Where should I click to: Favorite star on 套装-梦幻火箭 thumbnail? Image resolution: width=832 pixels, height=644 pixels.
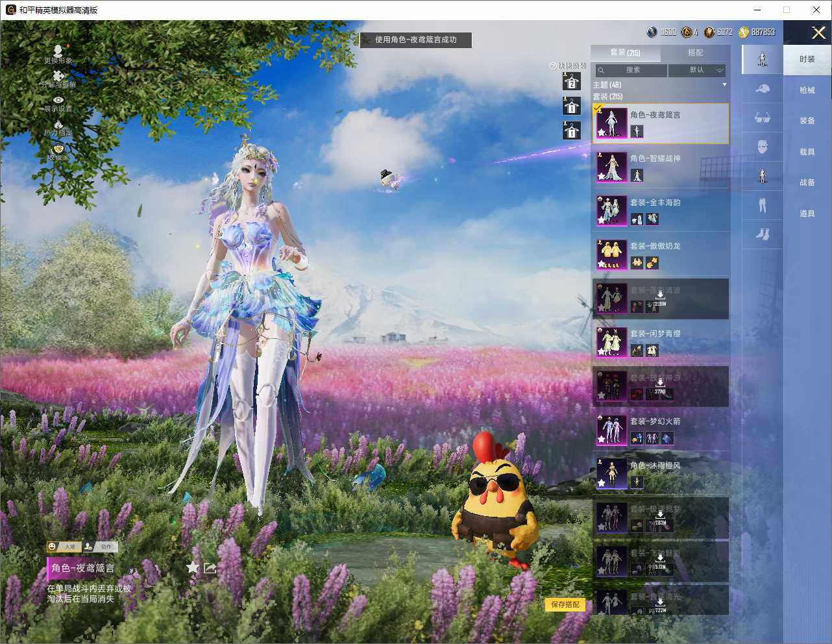[602, 440]
